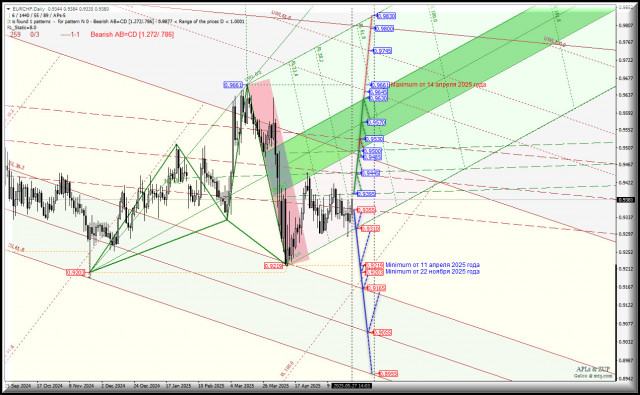Click the blue 0.9830 price label
Image resolution: width=640 pixels, height=395 pixels.
(386, 16)
